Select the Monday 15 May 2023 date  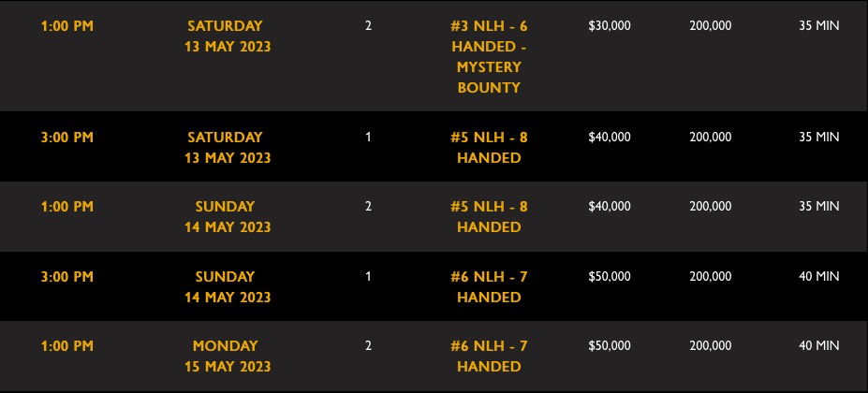pos(228,356)
